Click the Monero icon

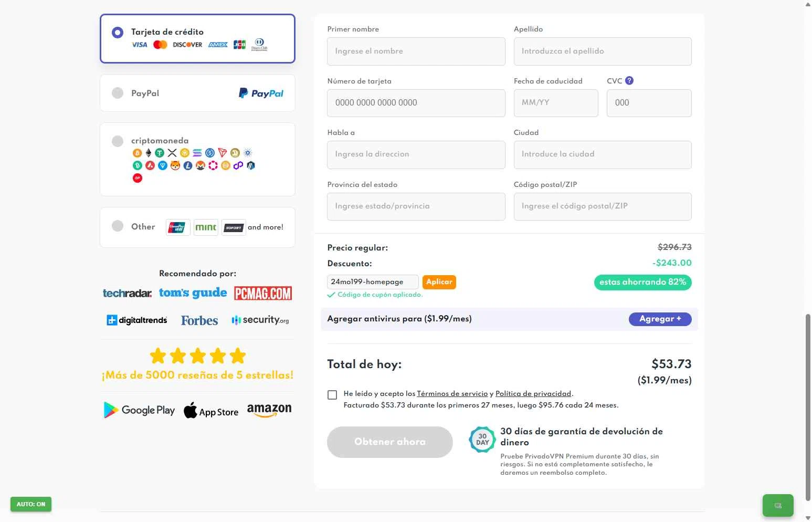coord(201,165)
